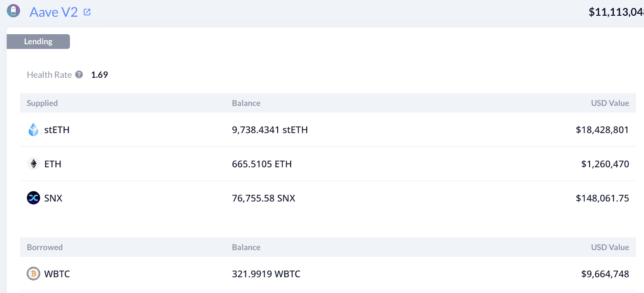Click the SNX token icon
This screenshot has width=644, height=293.
pyautogui.click(x=33, y=198)
